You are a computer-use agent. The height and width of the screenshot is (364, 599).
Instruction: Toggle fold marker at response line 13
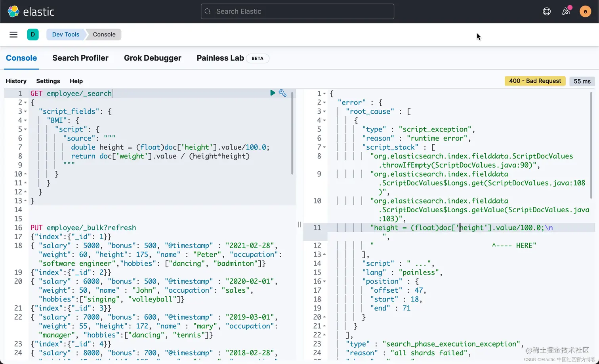coord(324,255)
